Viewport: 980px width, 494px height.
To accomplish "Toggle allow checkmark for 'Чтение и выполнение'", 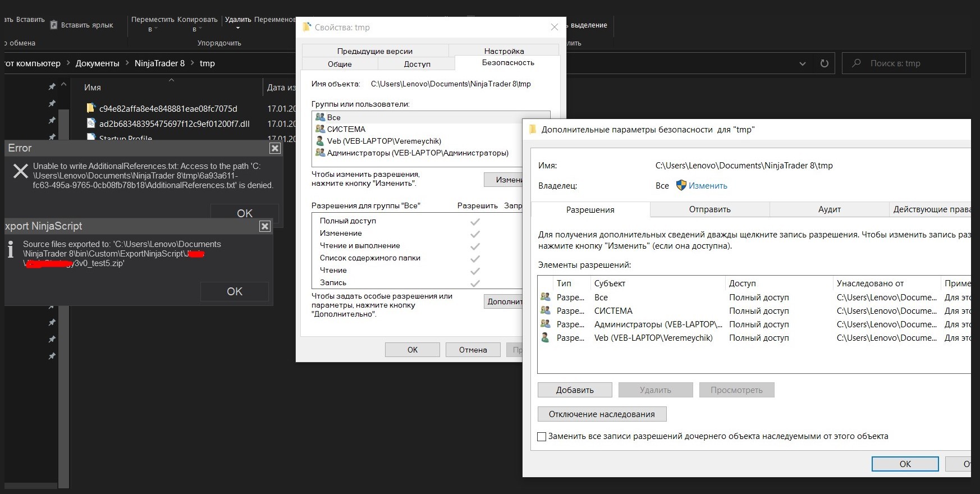I will click(475, 246).
